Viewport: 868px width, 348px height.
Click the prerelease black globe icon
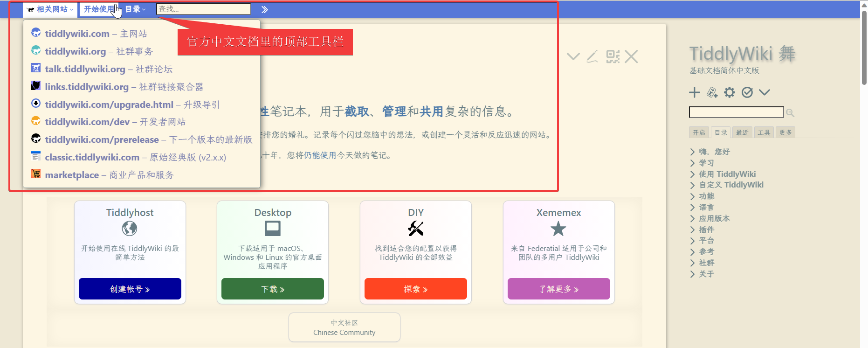click(36, 139)
